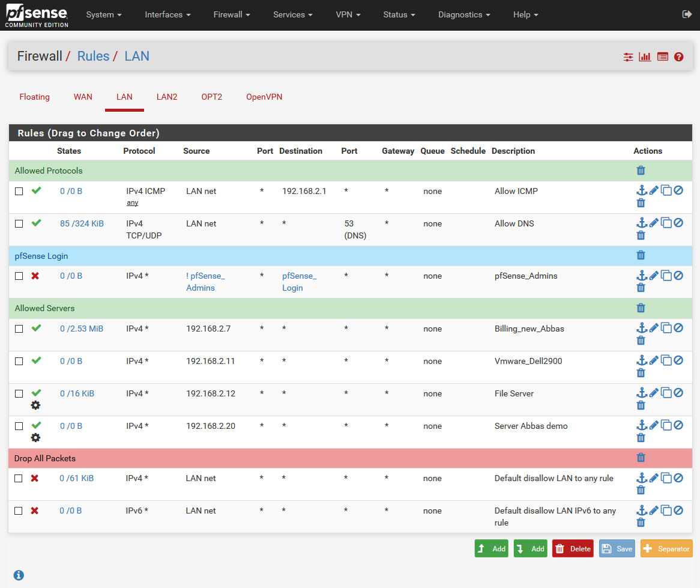
Task: Click Add rule to bottom button
Action: tap(530, 549)
